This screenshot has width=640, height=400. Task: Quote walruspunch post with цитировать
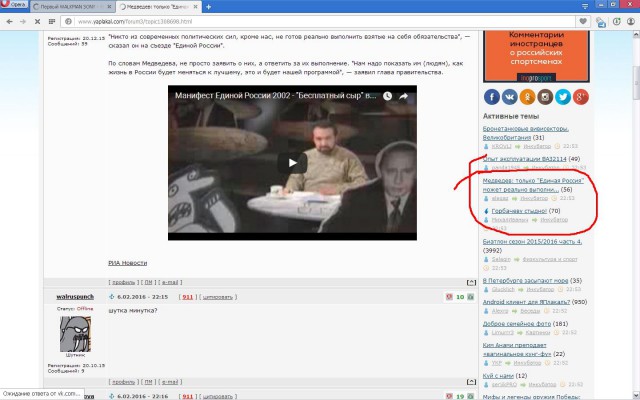point(218,297)
